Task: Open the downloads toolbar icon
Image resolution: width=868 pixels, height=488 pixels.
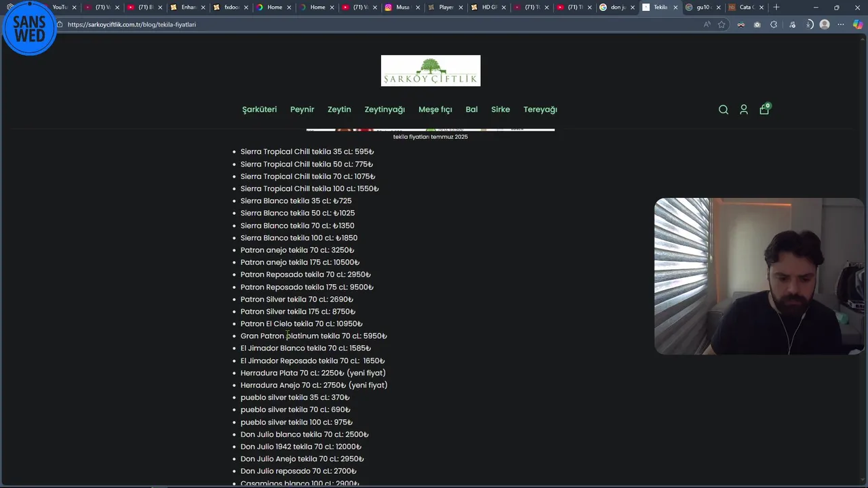Action: coord(809,24)
